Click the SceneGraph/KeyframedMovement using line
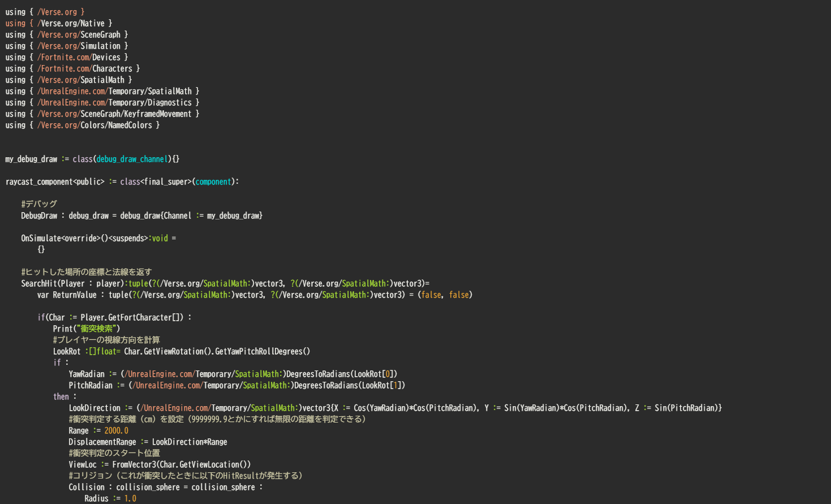 (x=102, y=114)
